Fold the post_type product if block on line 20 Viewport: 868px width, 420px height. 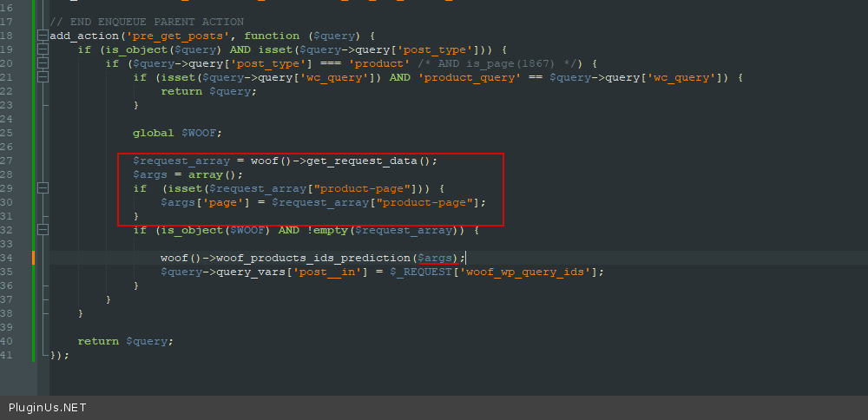43,63
